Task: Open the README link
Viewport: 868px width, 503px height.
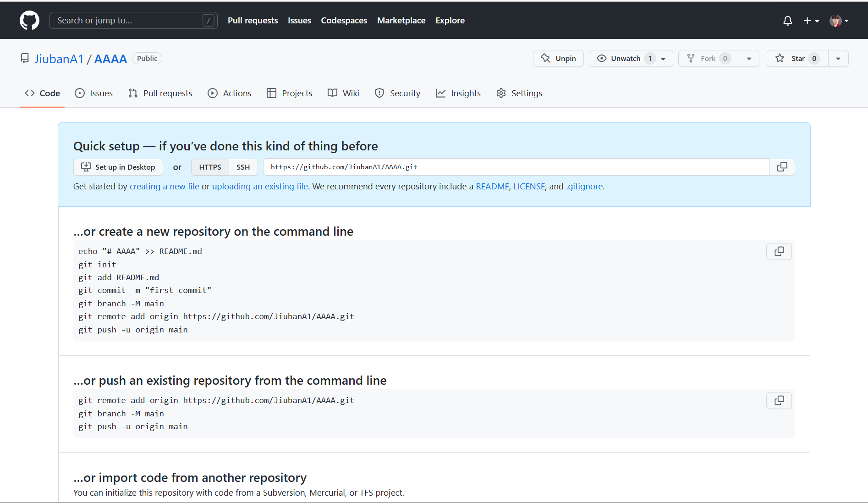Action: tap(492, 186)
